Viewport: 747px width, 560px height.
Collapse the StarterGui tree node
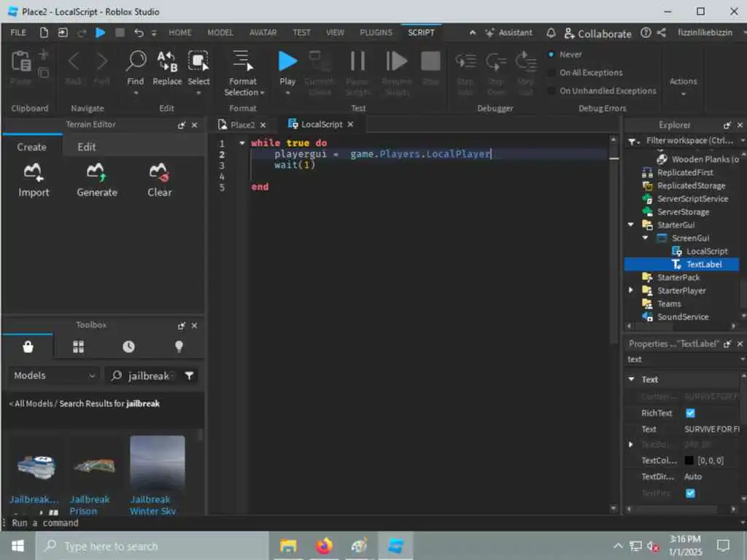pyautogui.click(x=631, y=225)
